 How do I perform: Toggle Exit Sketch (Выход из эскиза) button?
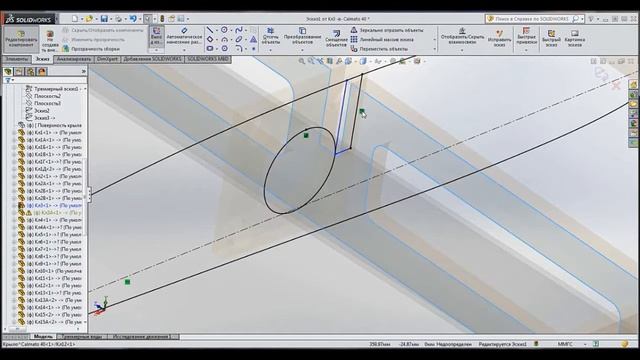[x=157, y=36]
